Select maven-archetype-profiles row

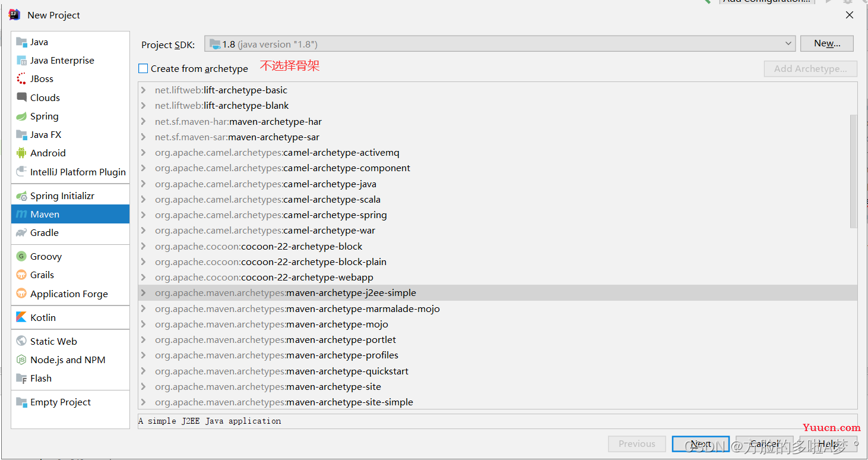pyautogui.click(x=498, y=355)
